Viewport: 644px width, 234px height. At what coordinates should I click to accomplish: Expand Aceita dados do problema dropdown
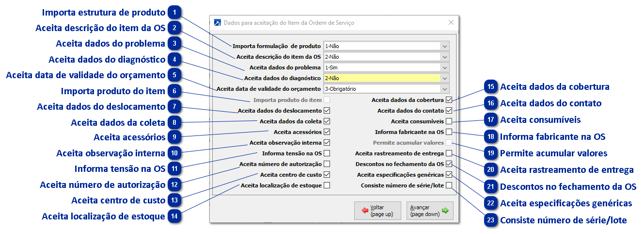pos(444,67)
